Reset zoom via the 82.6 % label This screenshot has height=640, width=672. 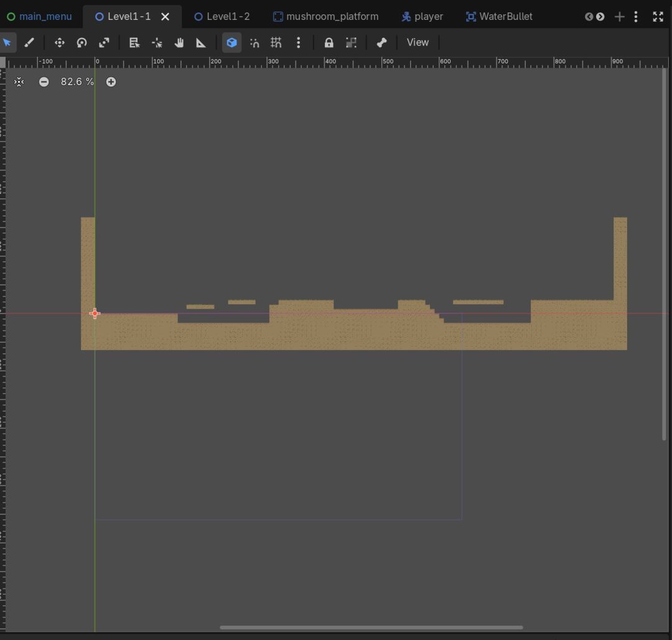77,82
